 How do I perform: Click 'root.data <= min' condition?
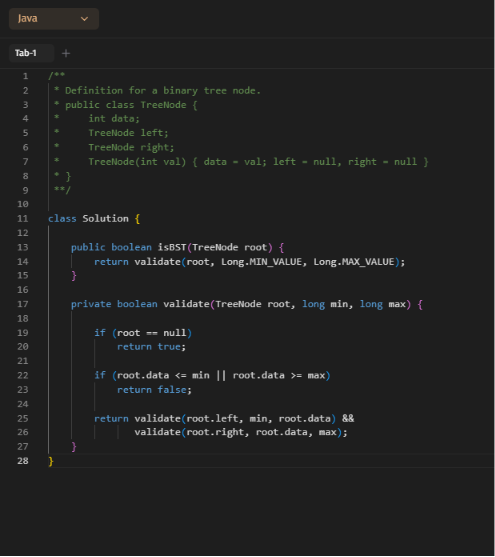point(163,375)
